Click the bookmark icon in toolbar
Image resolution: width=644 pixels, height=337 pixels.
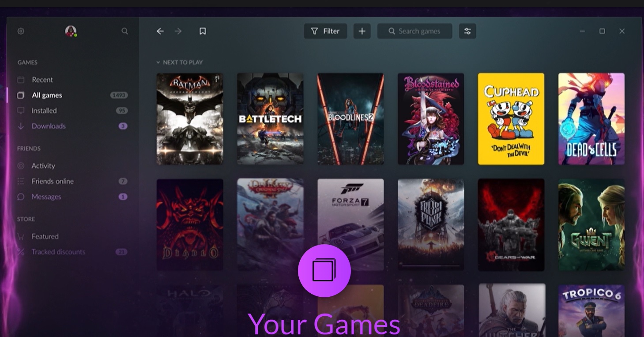click(203, 31)
